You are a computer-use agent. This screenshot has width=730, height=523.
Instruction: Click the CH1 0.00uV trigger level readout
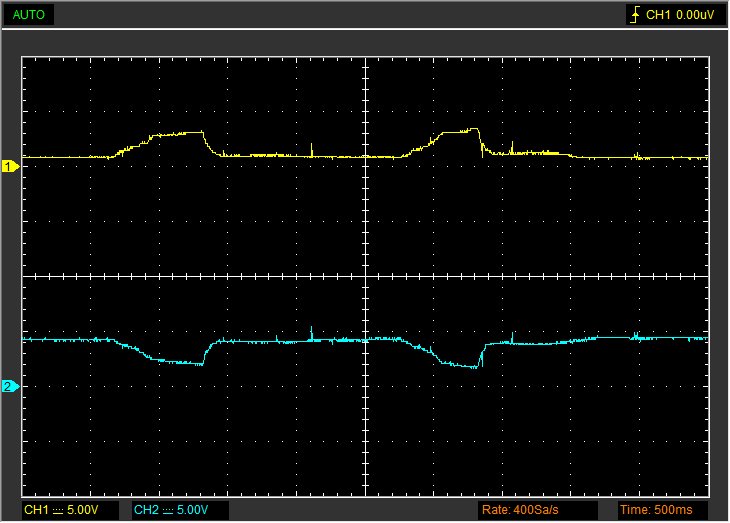click(680, 15)
